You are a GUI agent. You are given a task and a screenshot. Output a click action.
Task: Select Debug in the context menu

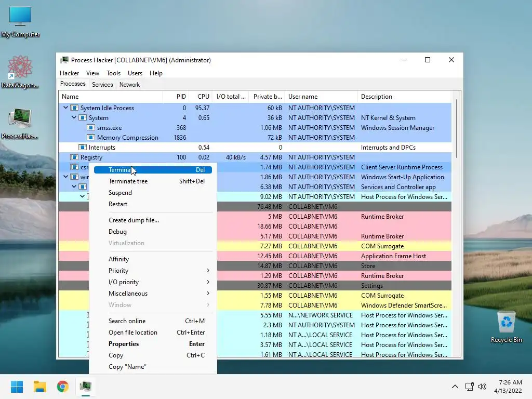tap(153, 232)
